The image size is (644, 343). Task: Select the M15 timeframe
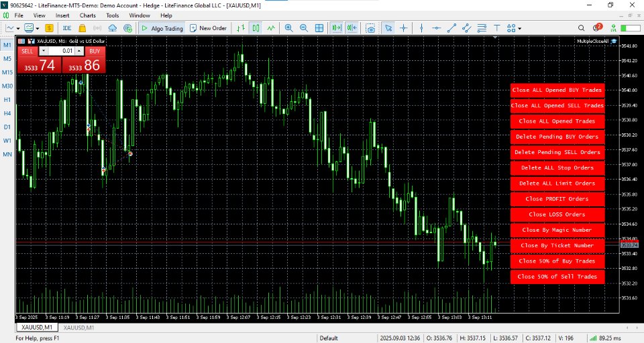tap(7, 72)
